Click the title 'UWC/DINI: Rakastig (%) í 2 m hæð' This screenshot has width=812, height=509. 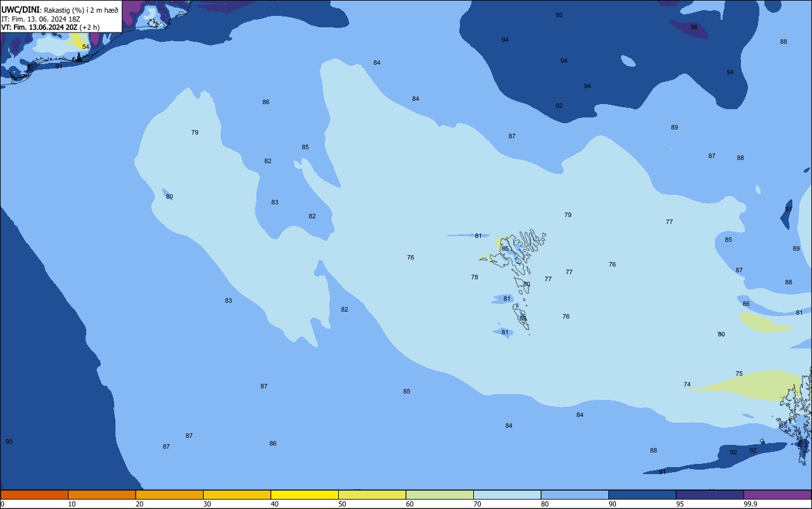coord(60,10)
